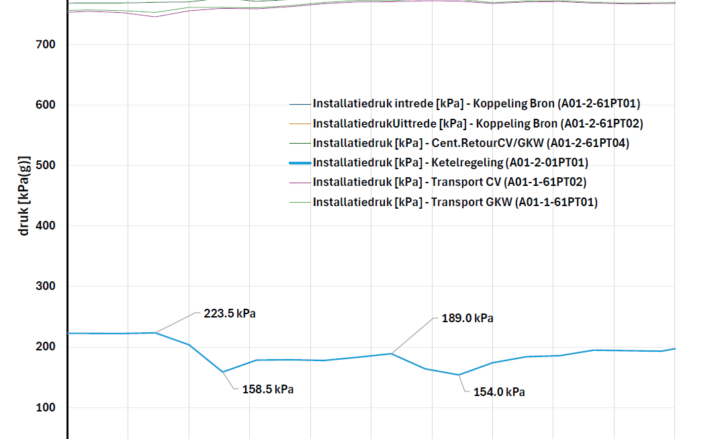This screenshot has width=720, height=439.
Task: Click the light green legend swatch for Transport GKW
Action: coord(300,203)
